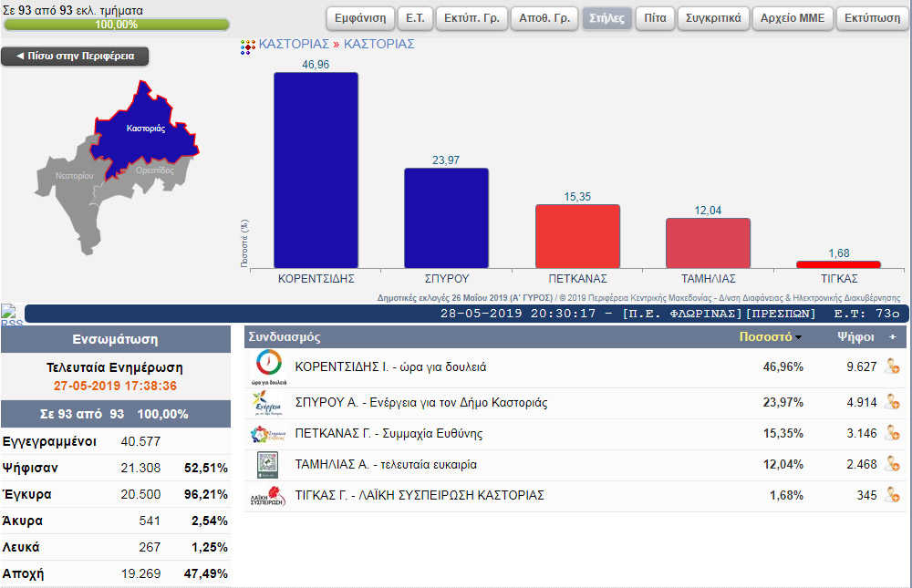912x588 pixels.
Task: Go back with Πίσω στην Περιφέρεια
Action: pos(75,57)
